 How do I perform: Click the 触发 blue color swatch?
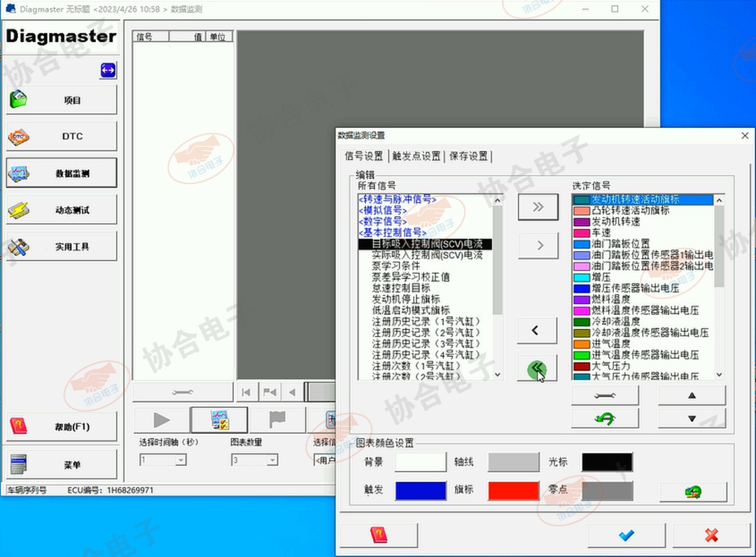(x=421, y=491)
